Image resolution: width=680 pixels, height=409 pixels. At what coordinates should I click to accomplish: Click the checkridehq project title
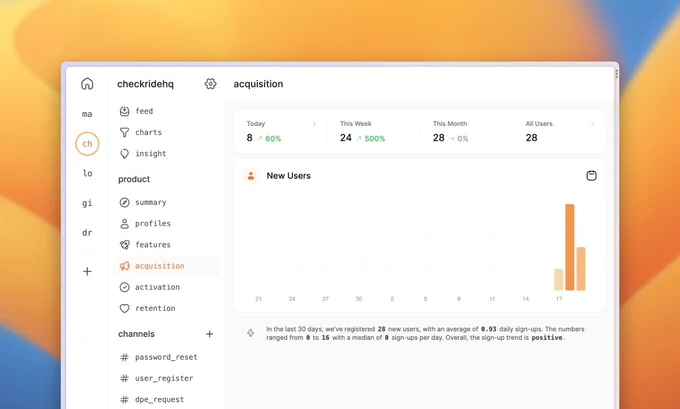pyautogui.click(x=145, y=84)
